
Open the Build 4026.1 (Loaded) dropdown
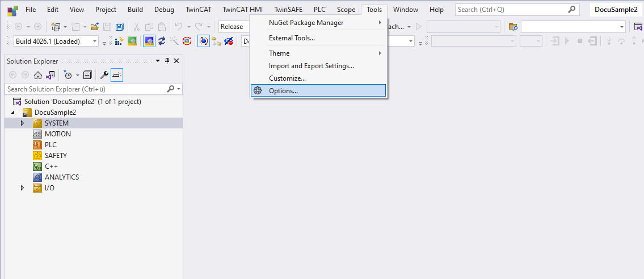pyautogui.click(x=95, y=41)
